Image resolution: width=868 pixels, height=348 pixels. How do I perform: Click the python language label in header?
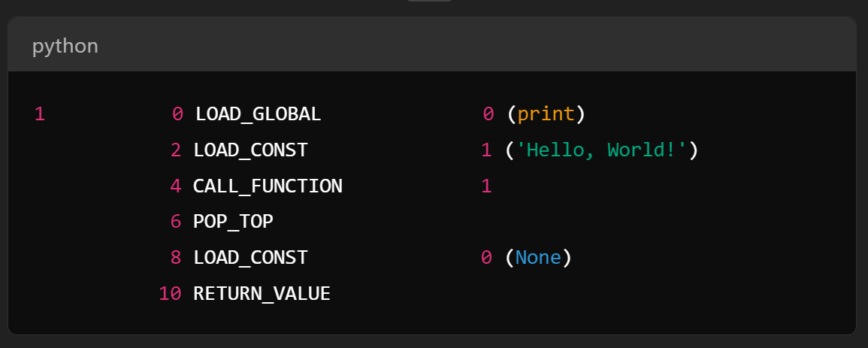(65, 46)
